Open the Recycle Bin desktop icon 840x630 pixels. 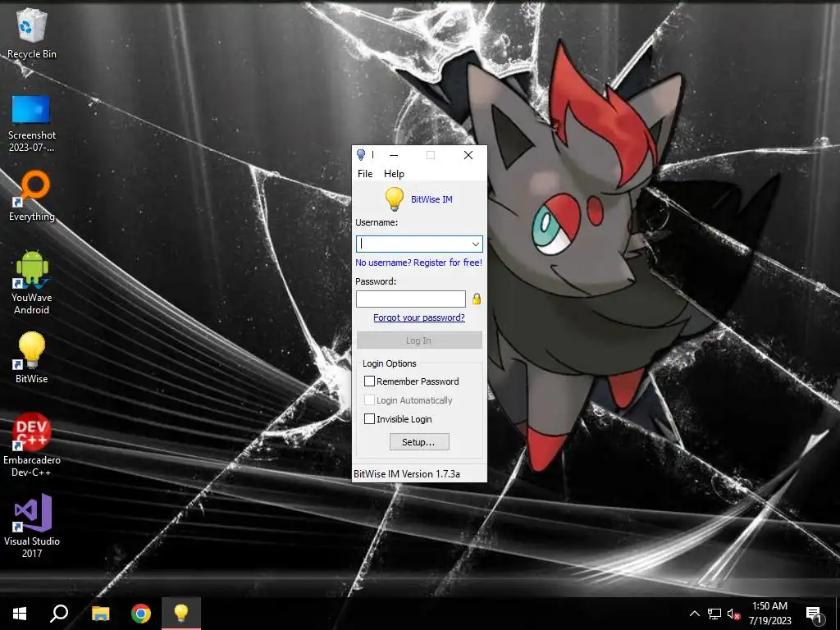coord(32,33)
